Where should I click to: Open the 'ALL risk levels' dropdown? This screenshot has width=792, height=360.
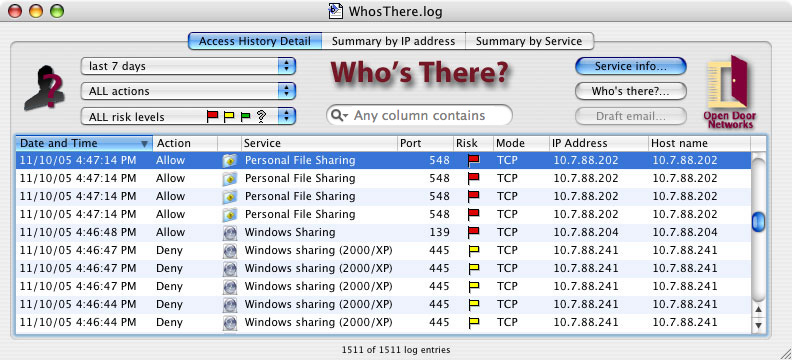coord(188,117)
